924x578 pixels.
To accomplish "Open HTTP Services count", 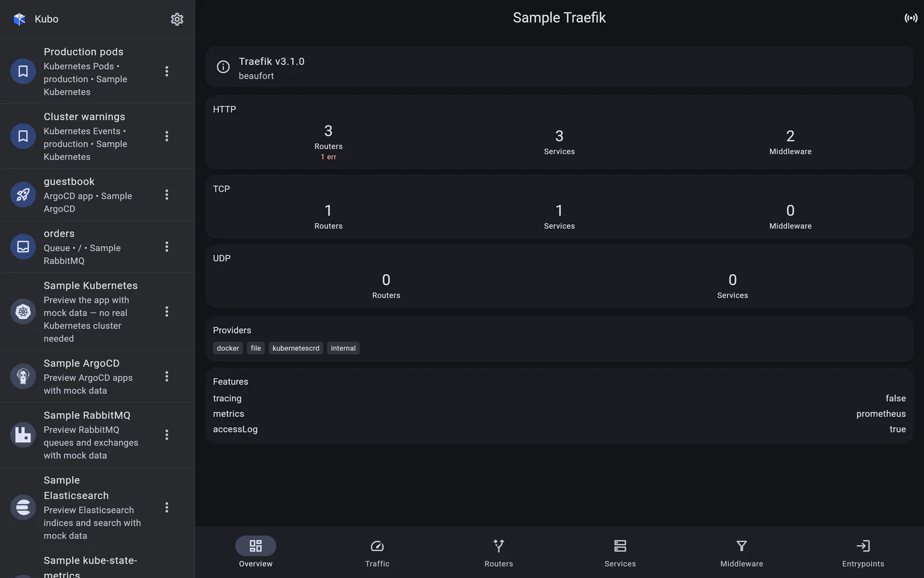I will pos(560,142).
